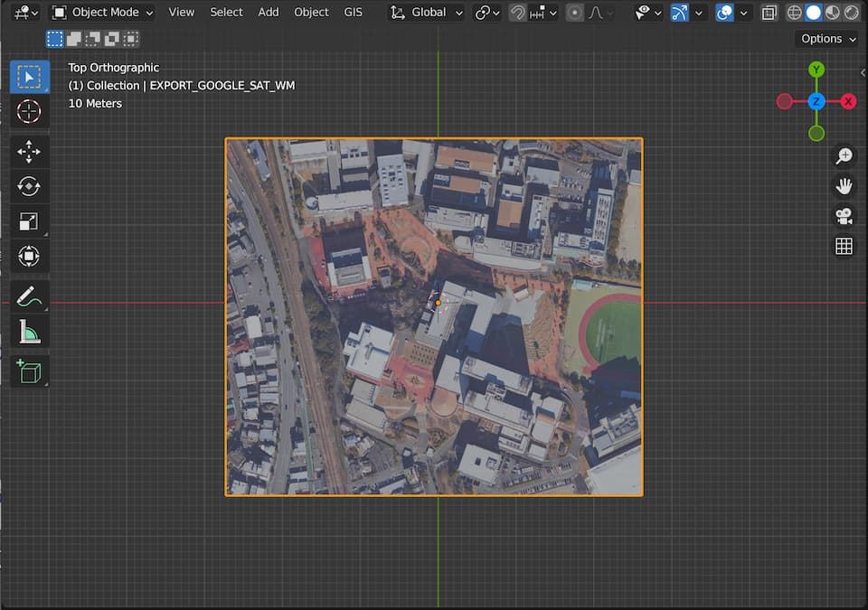This screenshot has width=868, height=610.
Task: Toggle the gizmo display button
Action: 680,13
